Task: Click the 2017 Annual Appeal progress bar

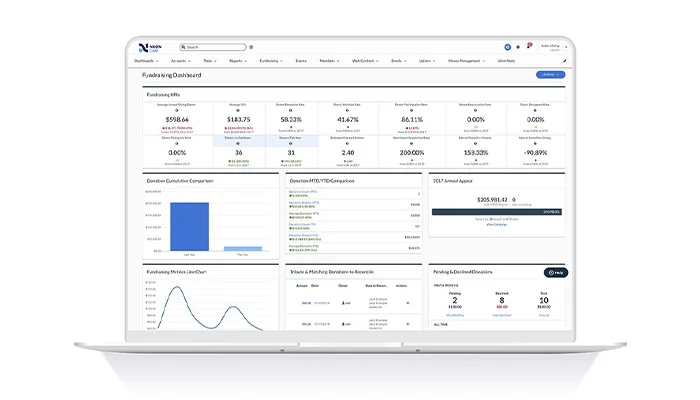Action: tap(496, 212)
